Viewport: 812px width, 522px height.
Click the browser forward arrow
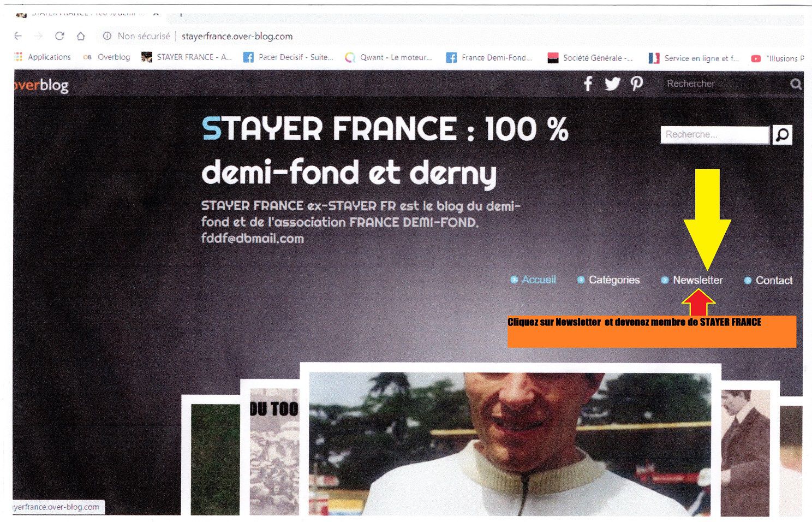tap(39, 36)
